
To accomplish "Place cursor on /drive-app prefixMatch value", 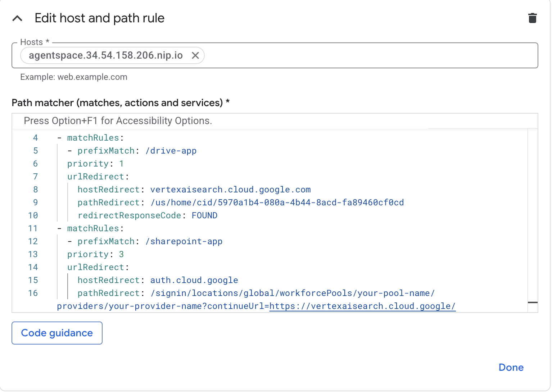I will 171,151.
